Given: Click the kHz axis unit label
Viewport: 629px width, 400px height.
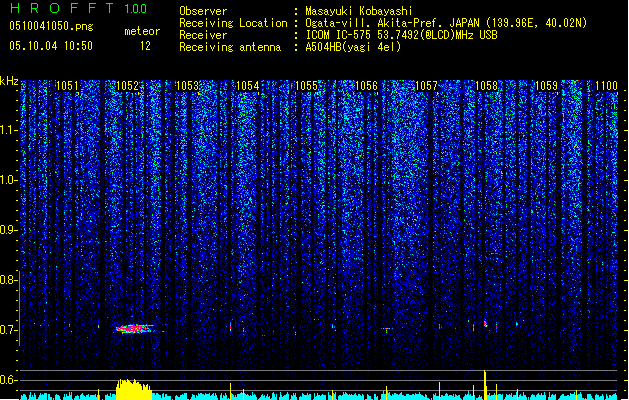Looking at the screenshot, I should (9, 81).
